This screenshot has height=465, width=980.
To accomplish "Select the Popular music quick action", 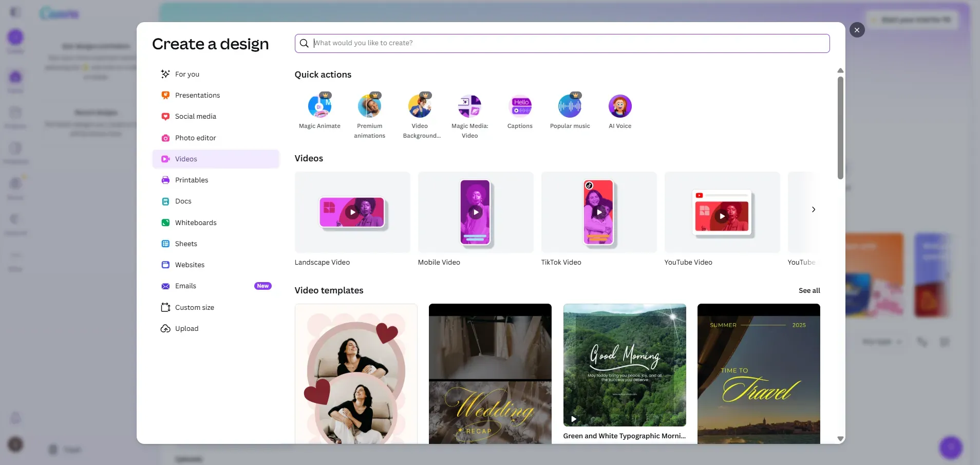I will (570, 110).
